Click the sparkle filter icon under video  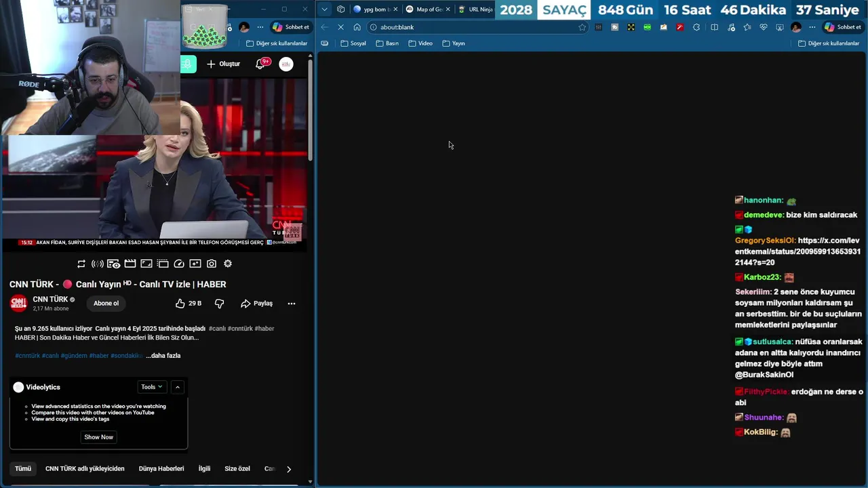(x=195, y=264)
